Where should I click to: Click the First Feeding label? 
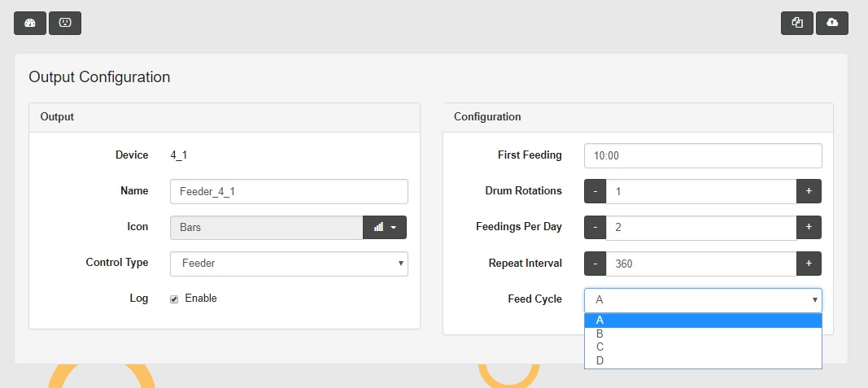(530, 155)
